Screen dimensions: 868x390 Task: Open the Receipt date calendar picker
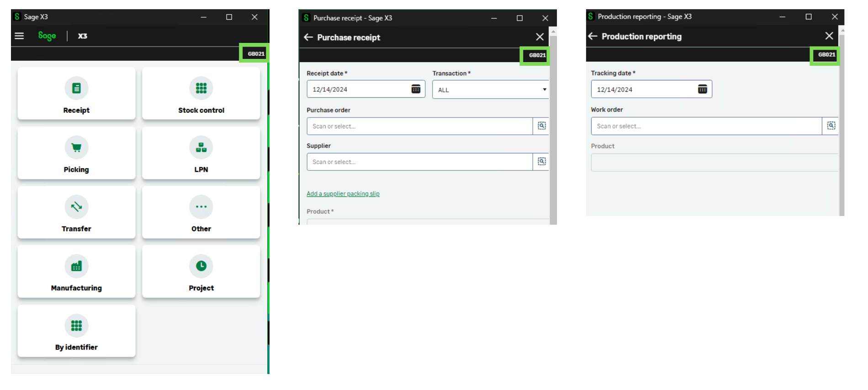point(416,89)
